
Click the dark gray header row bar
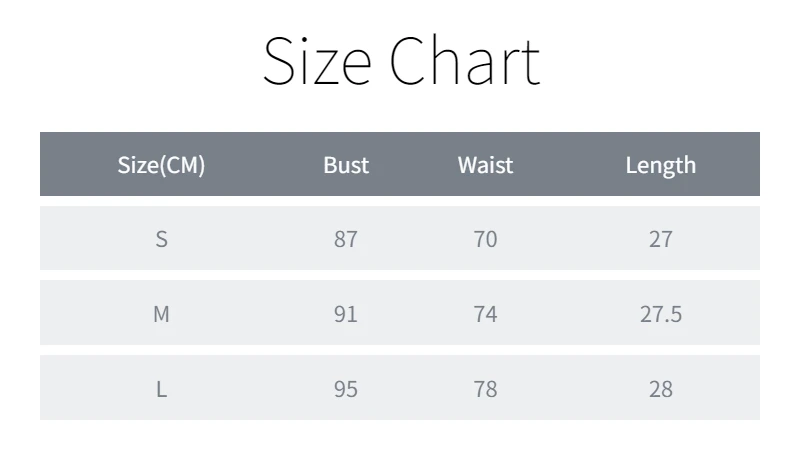click(250, 165)
